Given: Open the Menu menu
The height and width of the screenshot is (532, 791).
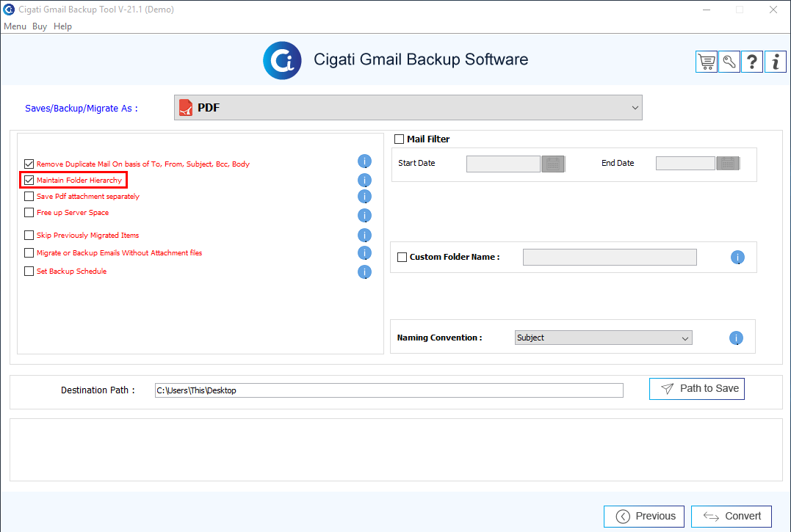Looking at the screenshot, I should [x=15, y=26].
